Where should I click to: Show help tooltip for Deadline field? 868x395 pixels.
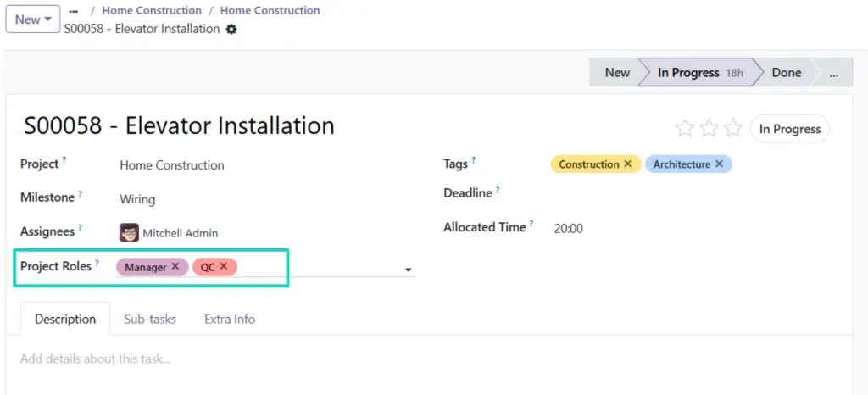(x=498, y=190)
